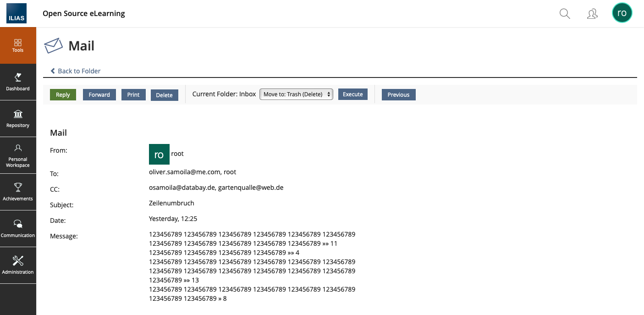Screen dimensions: 644x315
Task: Go to Dashboard in sidebar
Action: point(18,82)
